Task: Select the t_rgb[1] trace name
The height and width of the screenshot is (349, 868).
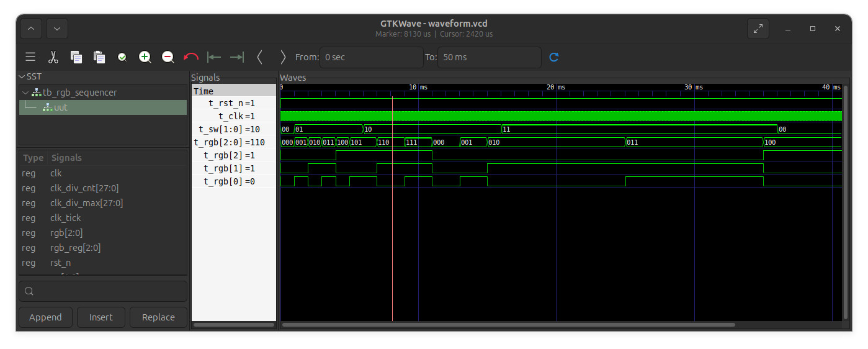Action: pyautogui.click(x=224, y=168)
